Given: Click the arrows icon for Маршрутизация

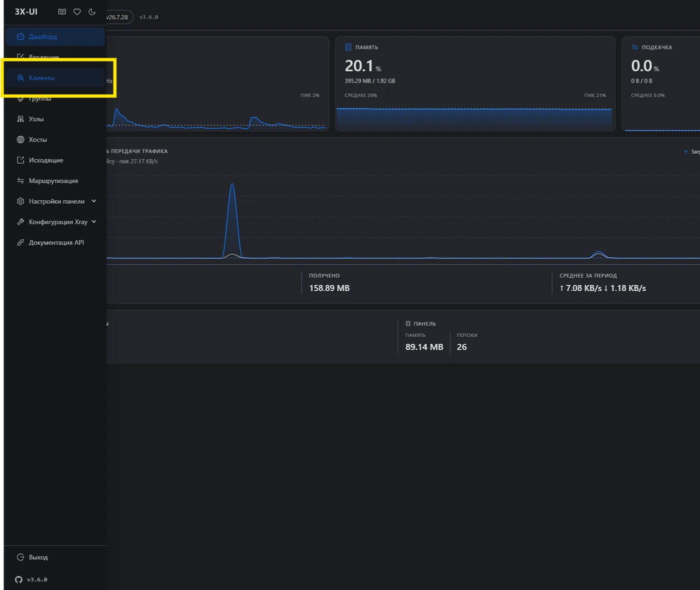Looking at the screenshot, I should click(20, 181).
